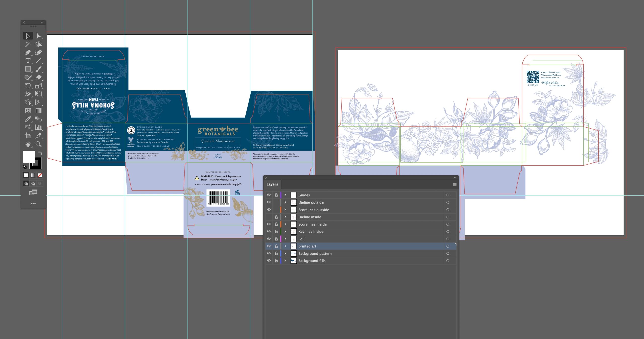The width and height of the screenshot is (644, 339).
Task: Select the Rectangle tool
Action: [28, 69]
